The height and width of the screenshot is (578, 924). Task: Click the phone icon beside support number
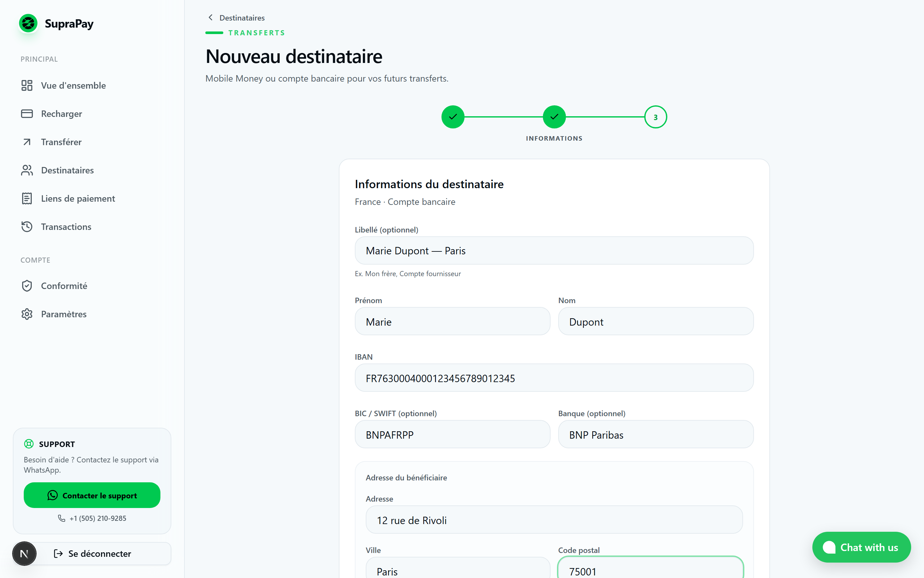point(61,518)
